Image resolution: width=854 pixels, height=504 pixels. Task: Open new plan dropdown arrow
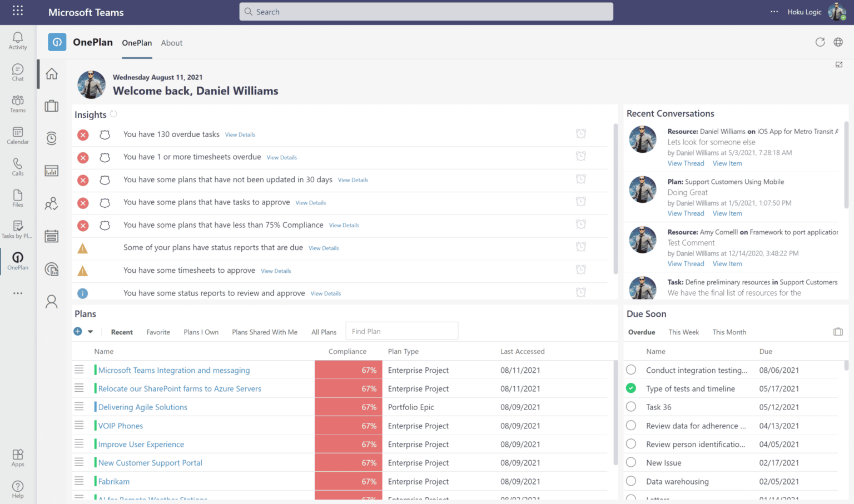[90, 332]
